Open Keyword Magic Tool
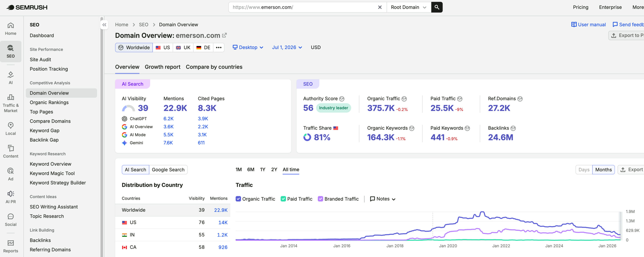The height and width of the screenshot is (257, 644). (x=52, y=173)
